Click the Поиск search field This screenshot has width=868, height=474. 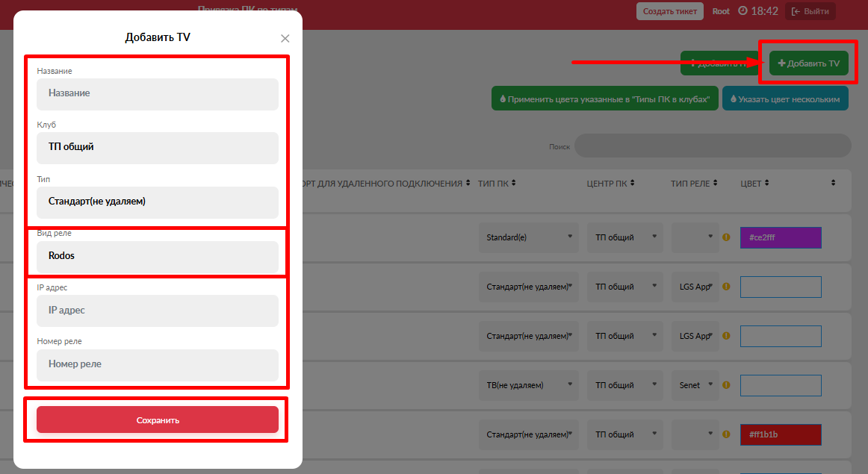[713, 146]
